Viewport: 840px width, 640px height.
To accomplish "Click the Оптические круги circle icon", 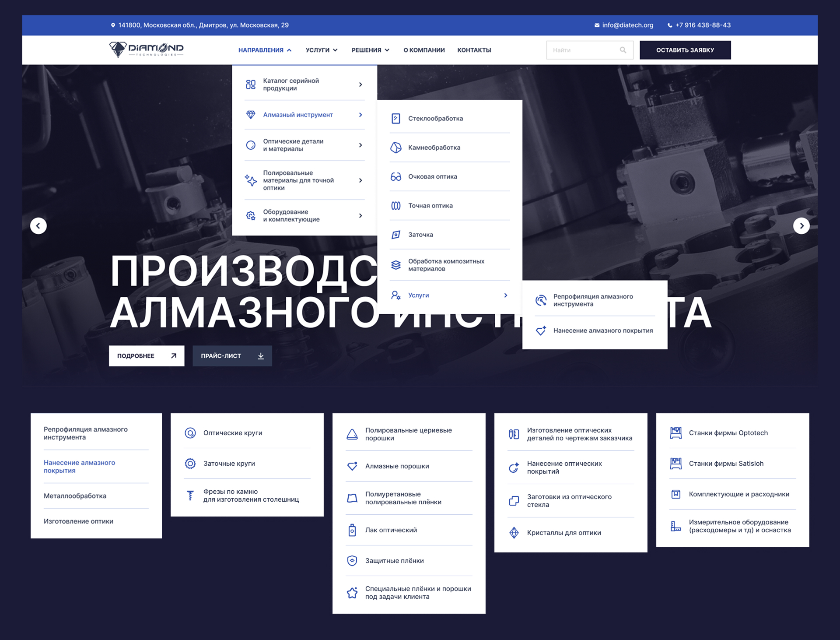I will tap(190, 433).
